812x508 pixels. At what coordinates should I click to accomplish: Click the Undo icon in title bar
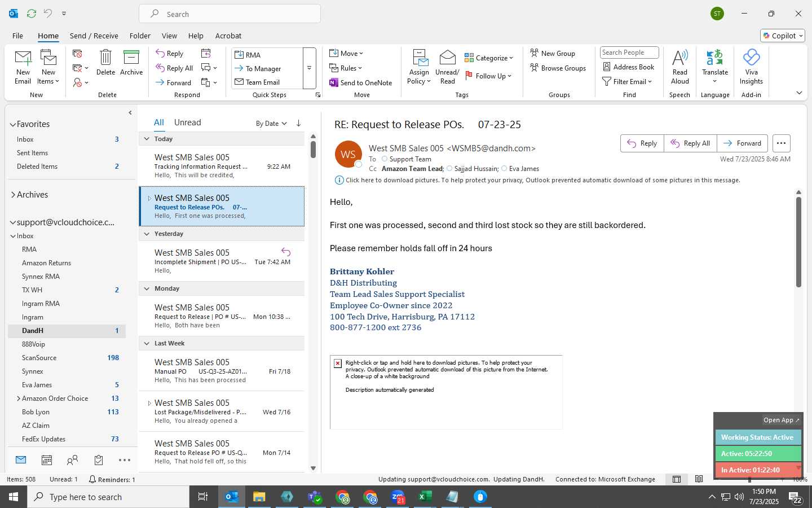pyautogui.click(x=48, y=13)
